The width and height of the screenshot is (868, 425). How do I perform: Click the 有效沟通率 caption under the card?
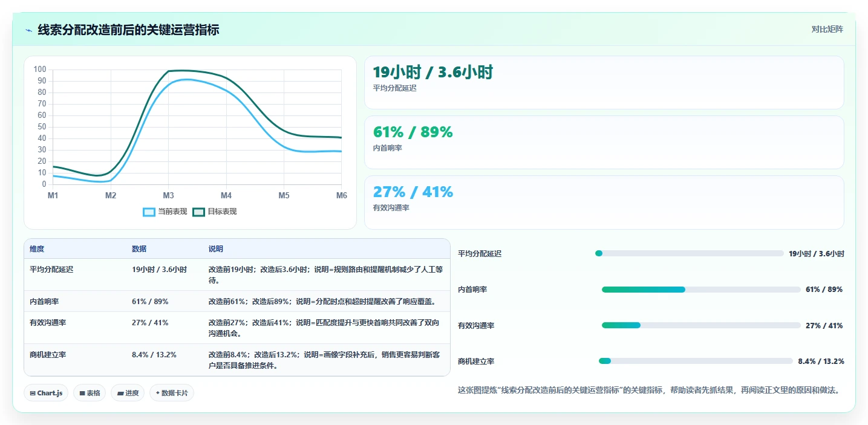tap(391, 207)
